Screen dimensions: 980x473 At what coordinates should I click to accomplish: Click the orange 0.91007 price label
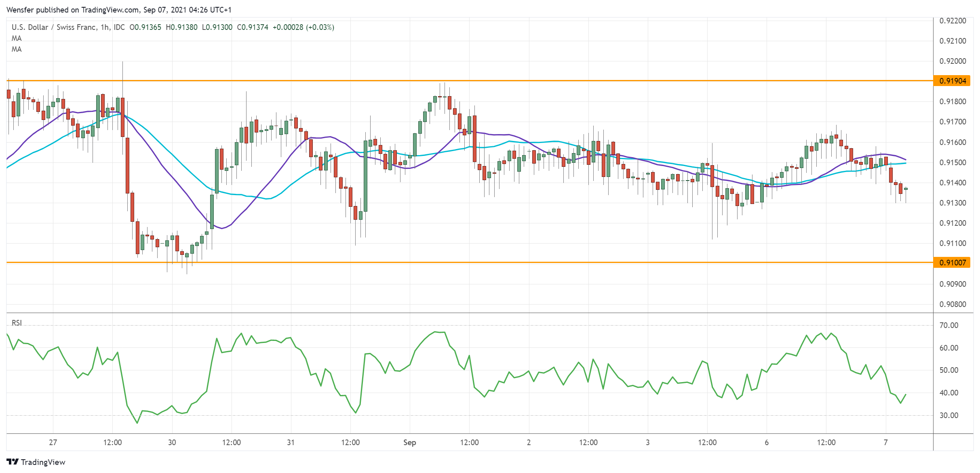click(x=952, y=263)
